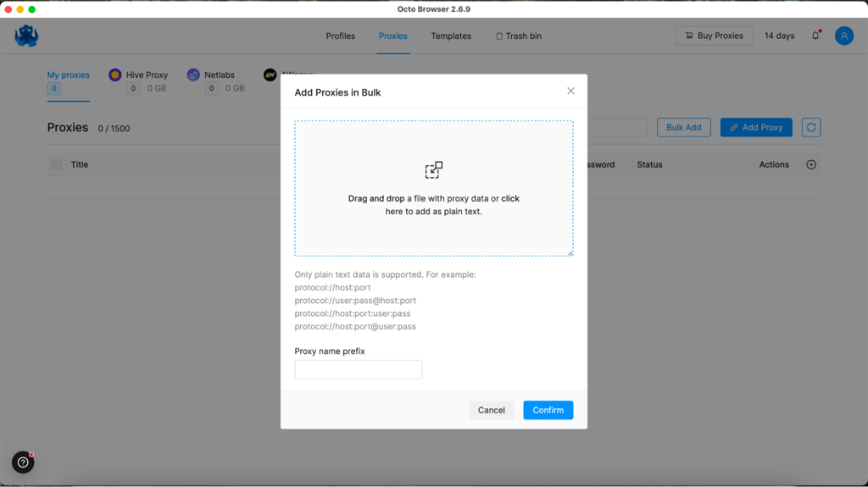Toggle the select-all checkbox beside Title
The height and width of the screenshot is (487, 868).
(57, 164)
